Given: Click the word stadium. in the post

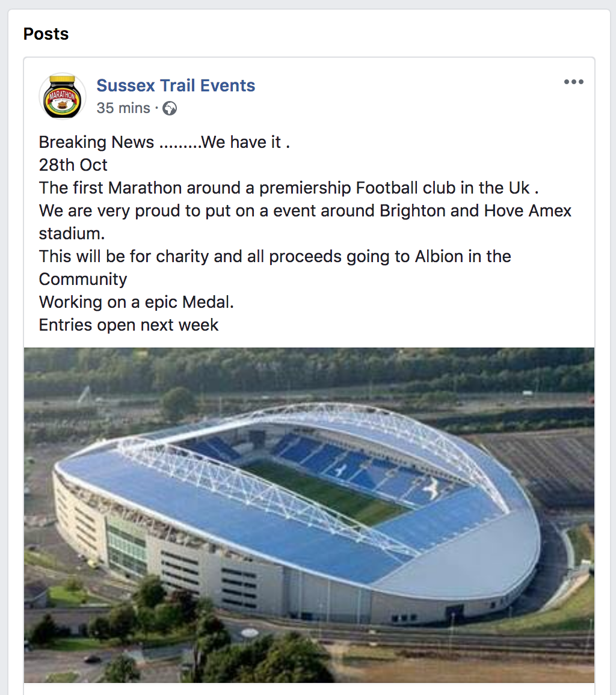Looking at the screenshot, I should pos(72,234).
